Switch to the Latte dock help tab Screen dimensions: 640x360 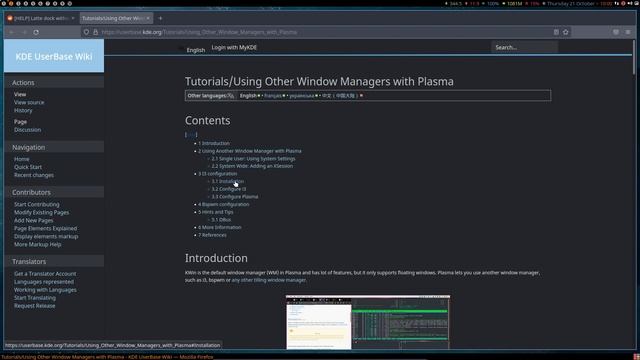click(x=39, y=18)
